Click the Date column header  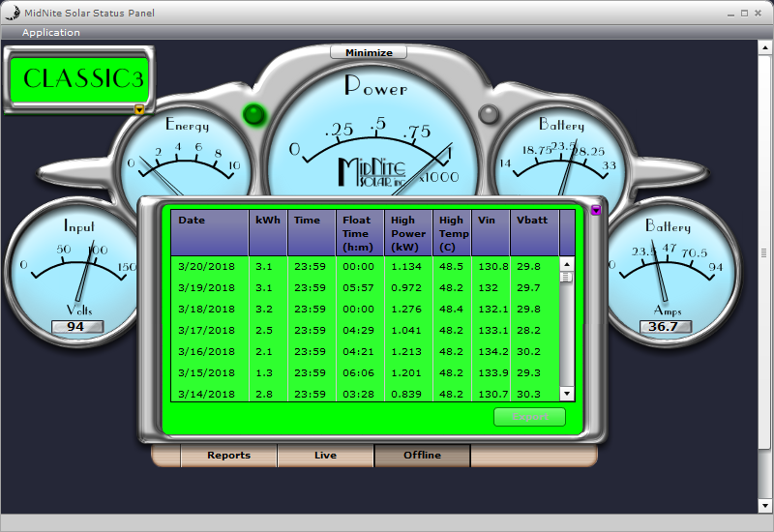(x=209, y=233)
